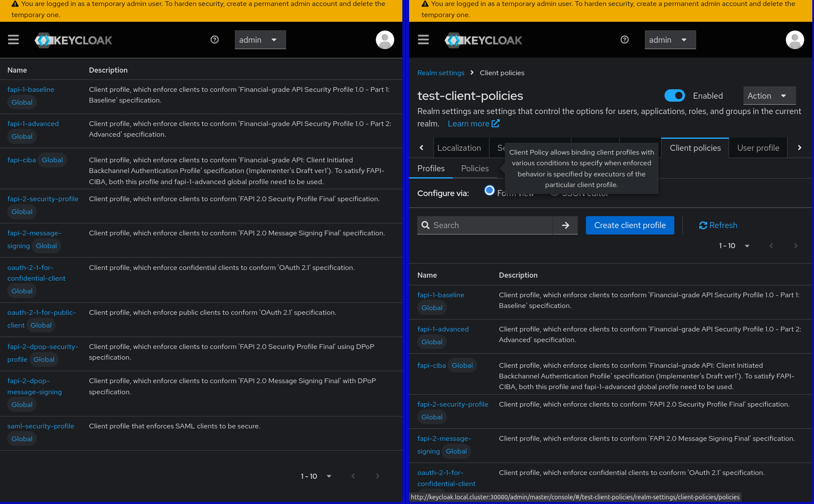Open oauth-2-1-for-public-client in left window

click(x=41, y=312)
